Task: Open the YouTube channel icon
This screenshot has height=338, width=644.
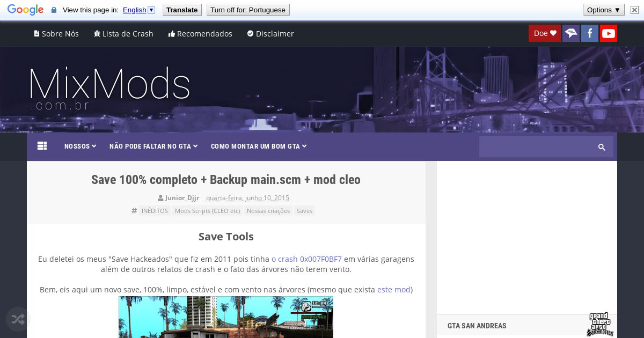Action: (609, 33)
